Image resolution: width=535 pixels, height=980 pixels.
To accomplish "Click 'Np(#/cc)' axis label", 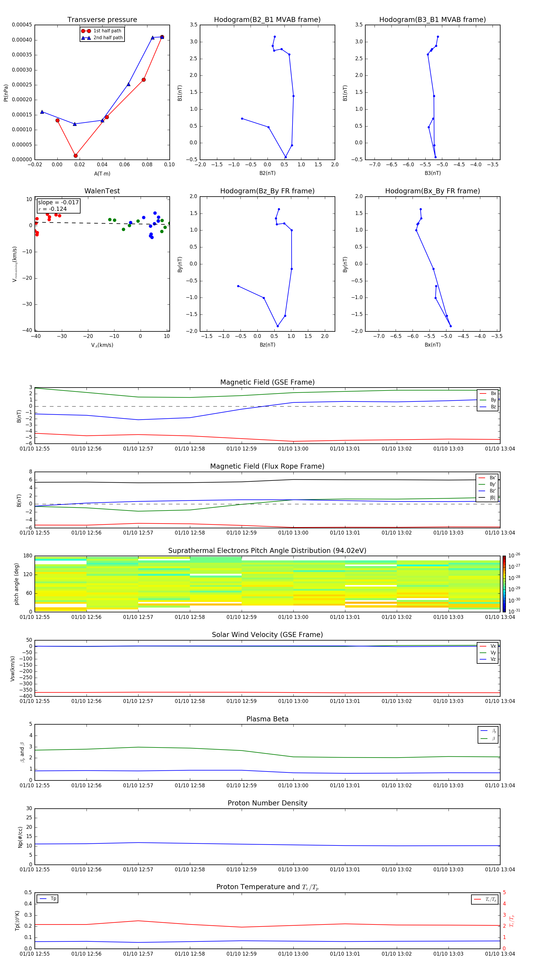I will click(x=20, y=837).
